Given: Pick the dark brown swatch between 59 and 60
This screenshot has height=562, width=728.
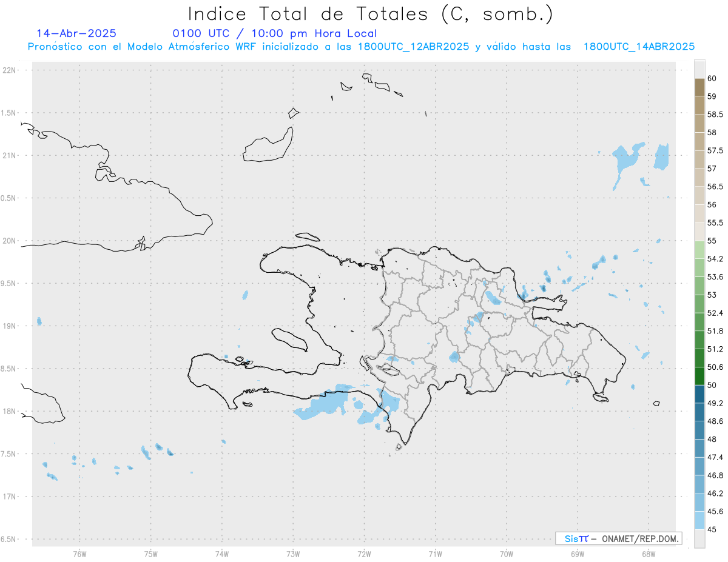Looking at the screenshot, I should point(699,87).
